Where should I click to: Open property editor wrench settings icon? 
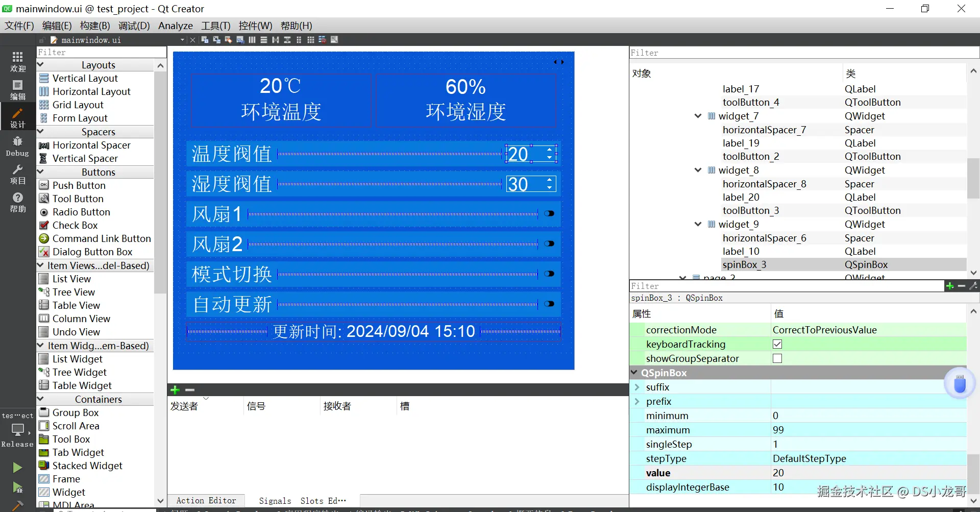pos(973,286)
